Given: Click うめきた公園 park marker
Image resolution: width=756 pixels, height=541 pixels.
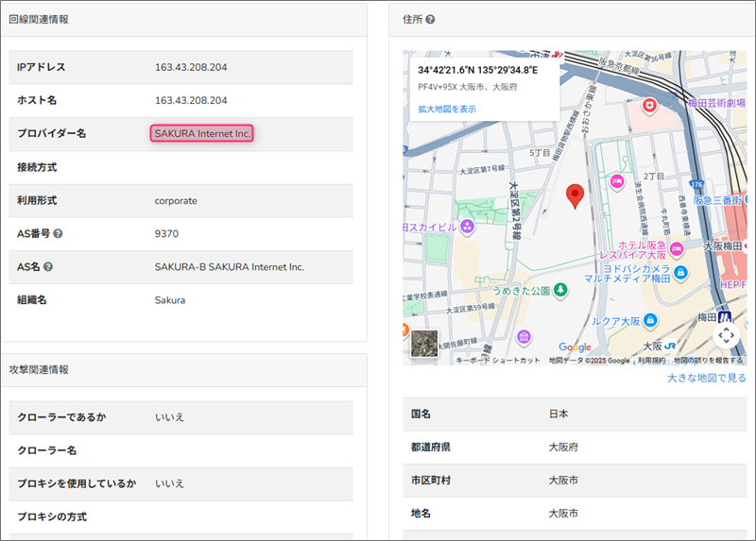Looking at the screenshot, I should pos(560,289).
